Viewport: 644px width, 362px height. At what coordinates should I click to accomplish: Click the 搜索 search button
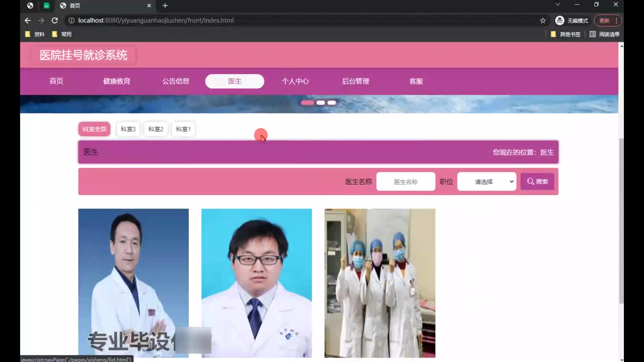tap(537, 182)
